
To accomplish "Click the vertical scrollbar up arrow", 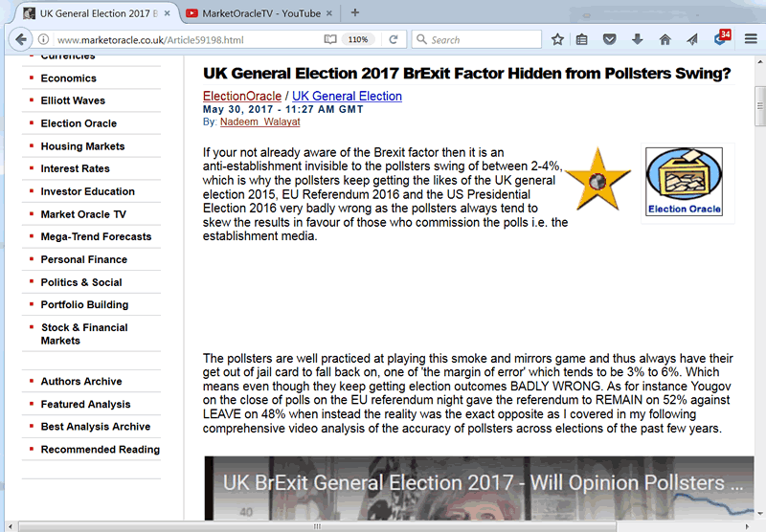I will pyautogui.click(x=759, y=62).
